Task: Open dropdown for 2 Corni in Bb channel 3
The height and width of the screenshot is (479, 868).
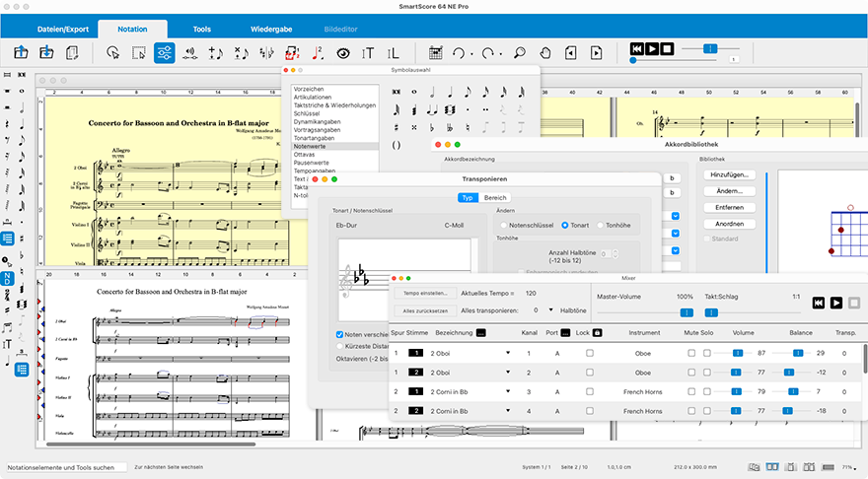Action: pyautogui.click(x=509, y=391)
